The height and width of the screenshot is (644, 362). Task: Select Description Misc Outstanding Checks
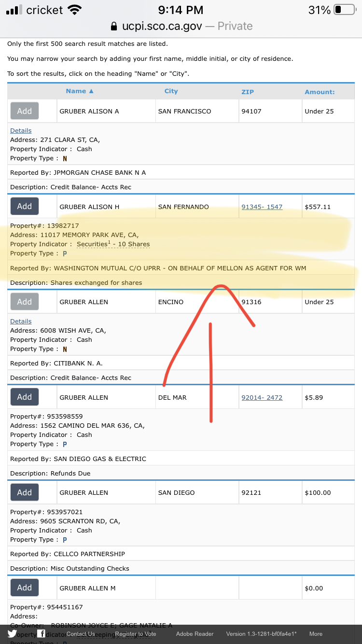point(70,568)
